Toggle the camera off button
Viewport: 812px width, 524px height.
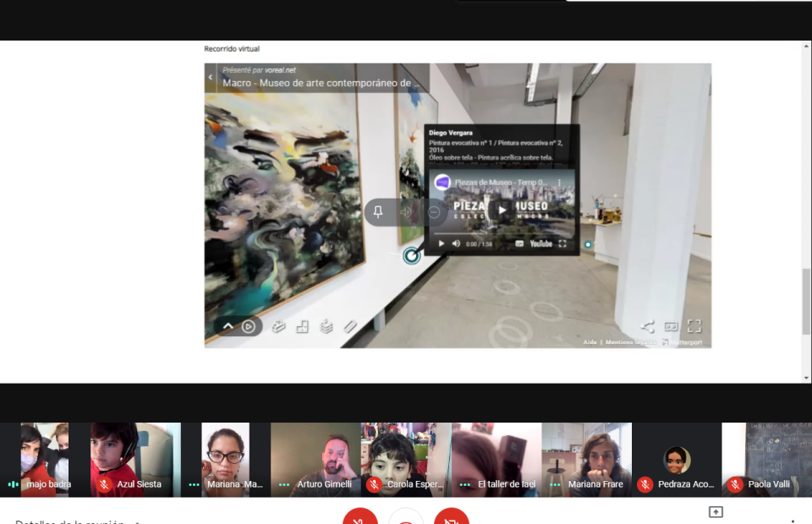[452, 517]
